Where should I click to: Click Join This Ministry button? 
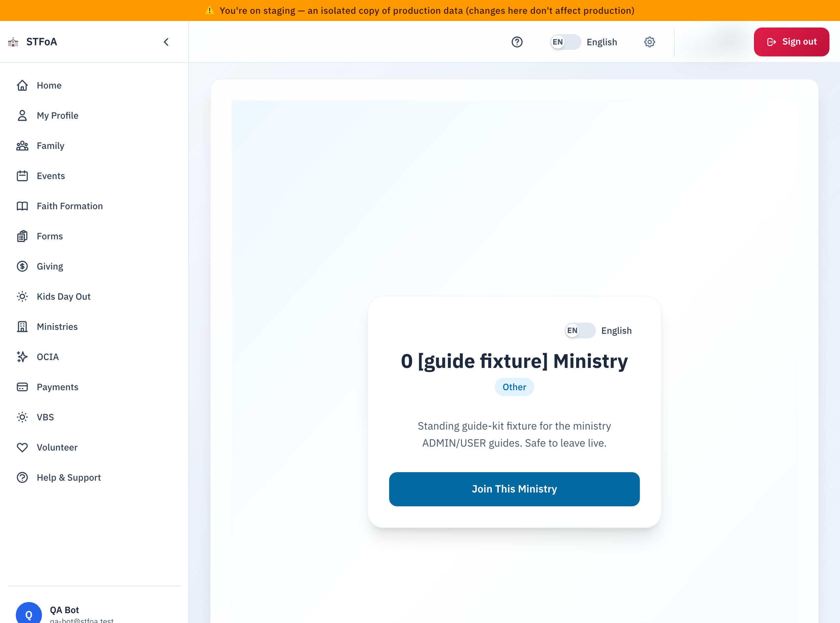(514, 489)
